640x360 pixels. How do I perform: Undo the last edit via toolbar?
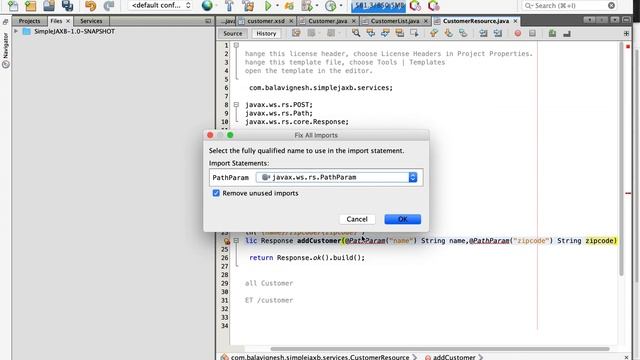90,6
